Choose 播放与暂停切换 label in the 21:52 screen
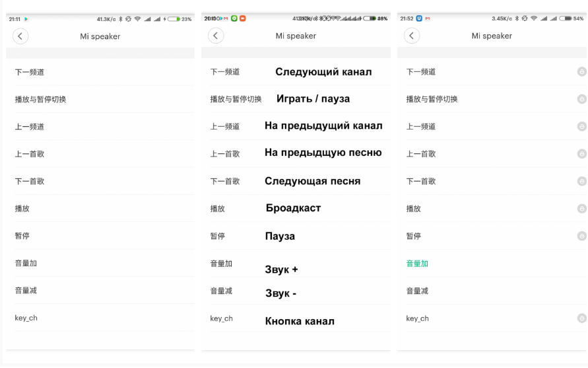588x368 pixels. pos(432,99)
